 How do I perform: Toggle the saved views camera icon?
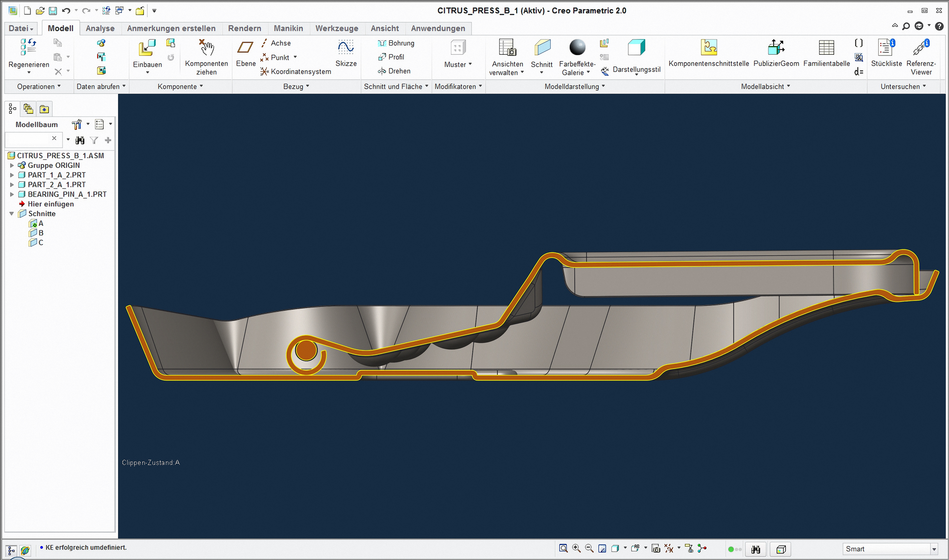click(655, 548)
